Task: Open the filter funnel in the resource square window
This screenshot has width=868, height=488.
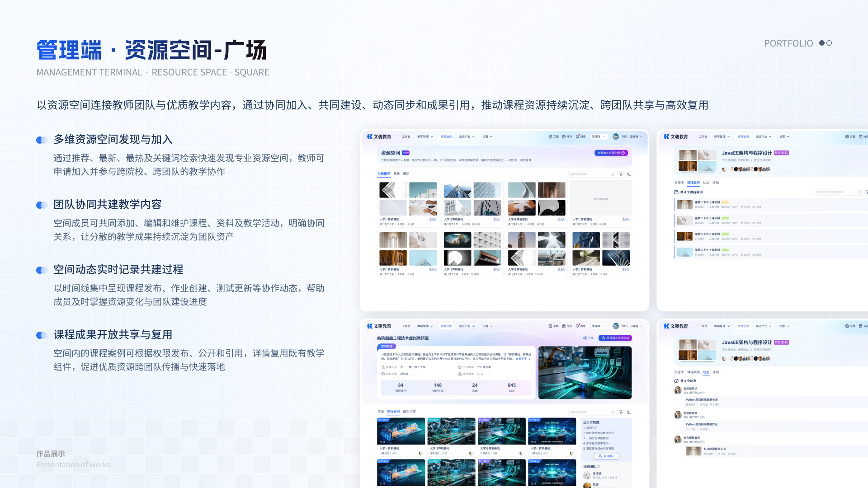Action: [x=621, y=174]
